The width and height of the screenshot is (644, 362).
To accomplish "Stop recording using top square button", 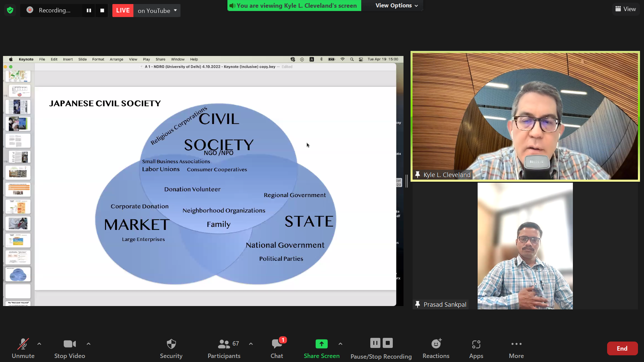I will tap(102, 10).
